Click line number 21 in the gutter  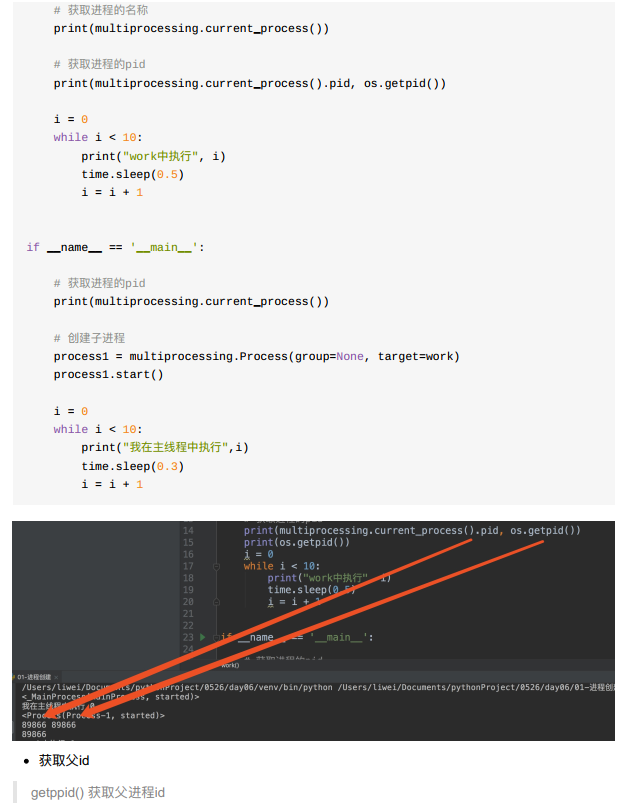(x=188, y=614)
